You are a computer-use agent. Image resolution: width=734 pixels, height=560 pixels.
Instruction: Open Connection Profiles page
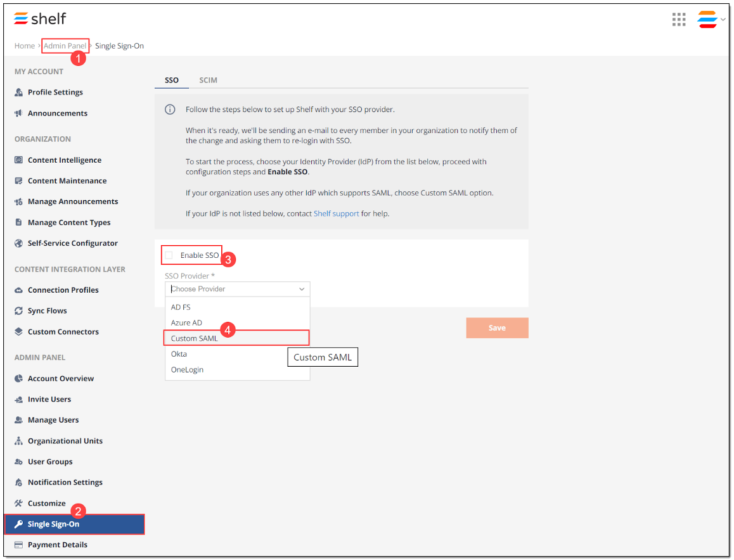pyautogui.click(x=63, y=290)
